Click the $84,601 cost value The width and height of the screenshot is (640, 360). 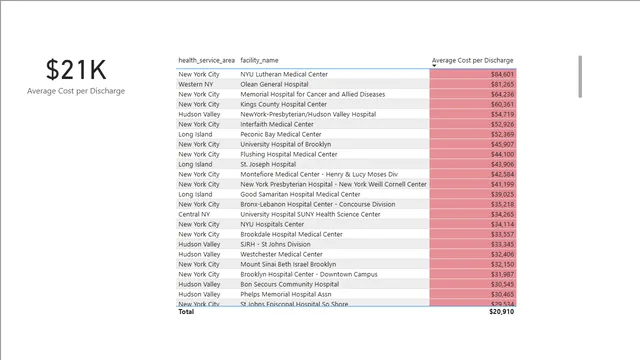point(502,74)
